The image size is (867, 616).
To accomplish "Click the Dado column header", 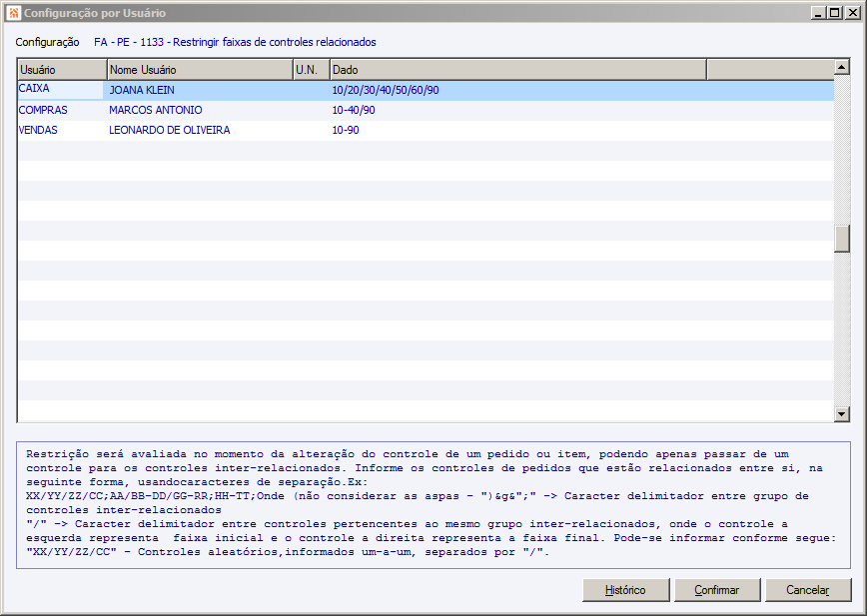I will 518,70.
